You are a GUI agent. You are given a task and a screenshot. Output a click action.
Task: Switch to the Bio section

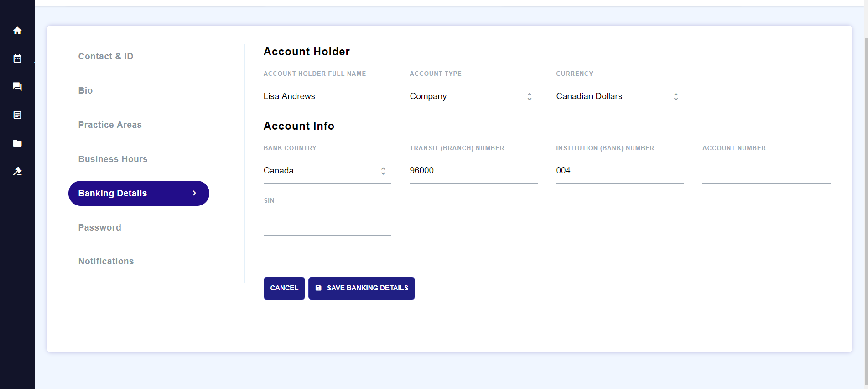pyautogui.click(x=85, y=90)
